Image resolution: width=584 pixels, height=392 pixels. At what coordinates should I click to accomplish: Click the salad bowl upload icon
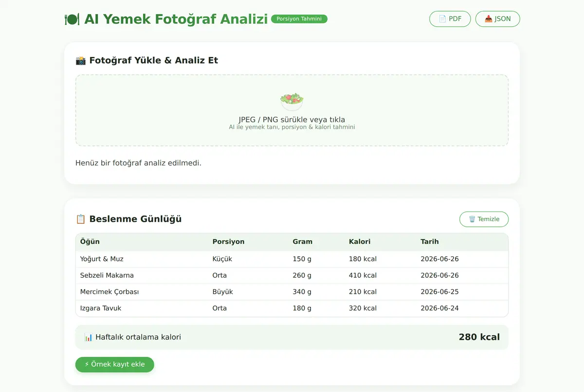tap(292, 101)
